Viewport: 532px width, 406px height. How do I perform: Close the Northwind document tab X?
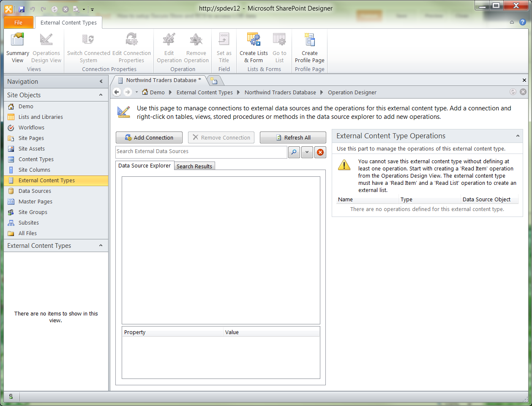[x=524, y=80]
